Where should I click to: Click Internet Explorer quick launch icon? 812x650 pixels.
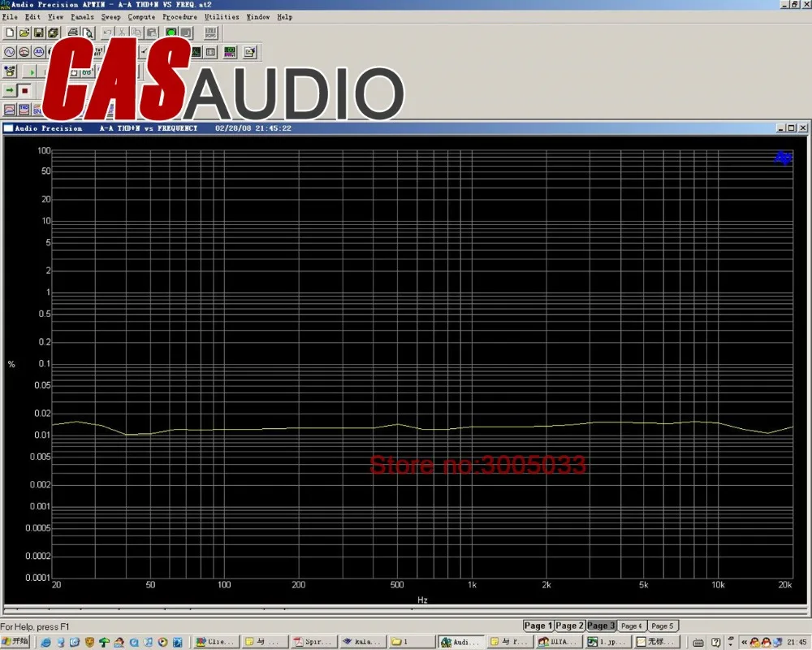point(45,642)
